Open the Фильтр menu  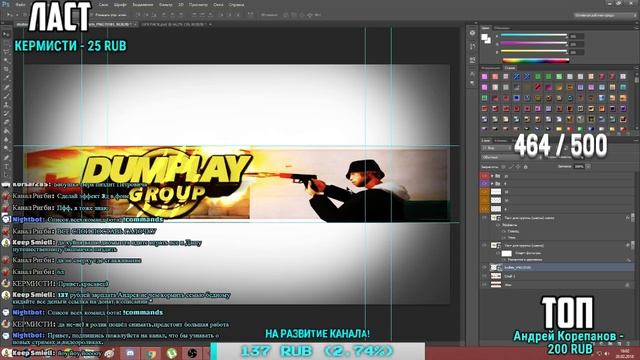point(165,4)
